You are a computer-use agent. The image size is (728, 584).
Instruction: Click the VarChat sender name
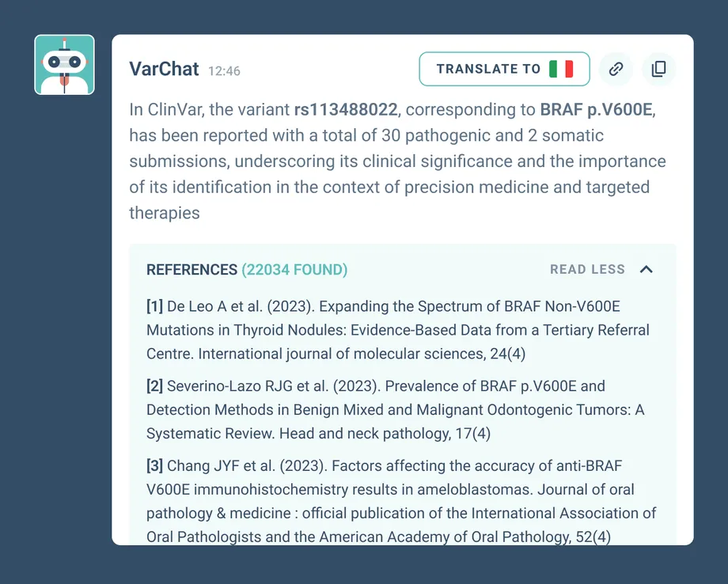[164, 70]
